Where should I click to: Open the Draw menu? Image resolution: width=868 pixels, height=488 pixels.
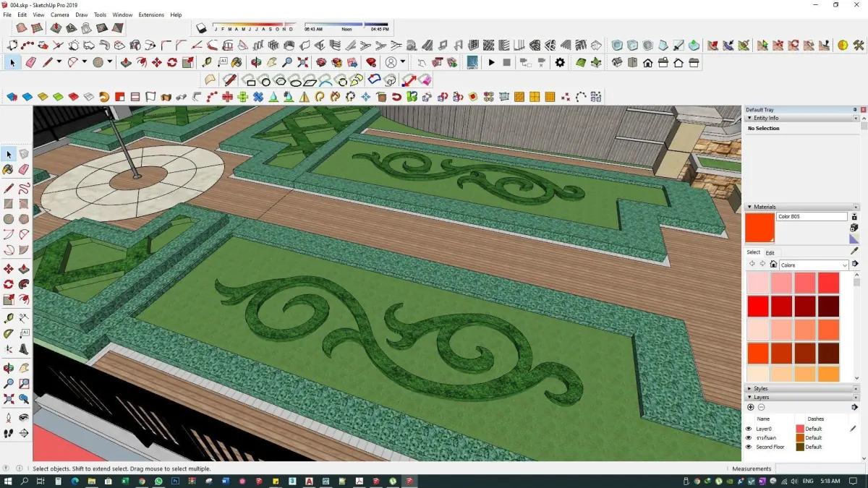82,14
